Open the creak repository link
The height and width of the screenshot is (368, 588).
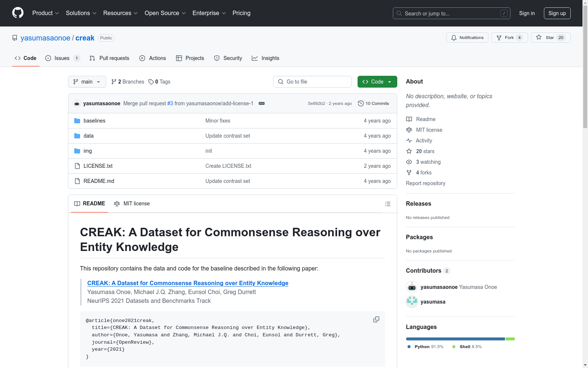[x=85, y=38]
